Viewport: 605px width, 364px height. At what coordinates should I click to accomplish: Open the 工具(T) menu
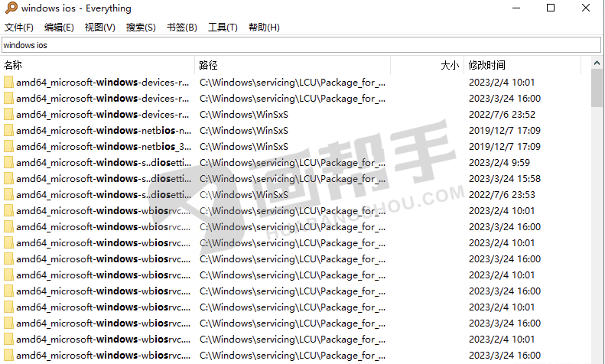(223, 28)
